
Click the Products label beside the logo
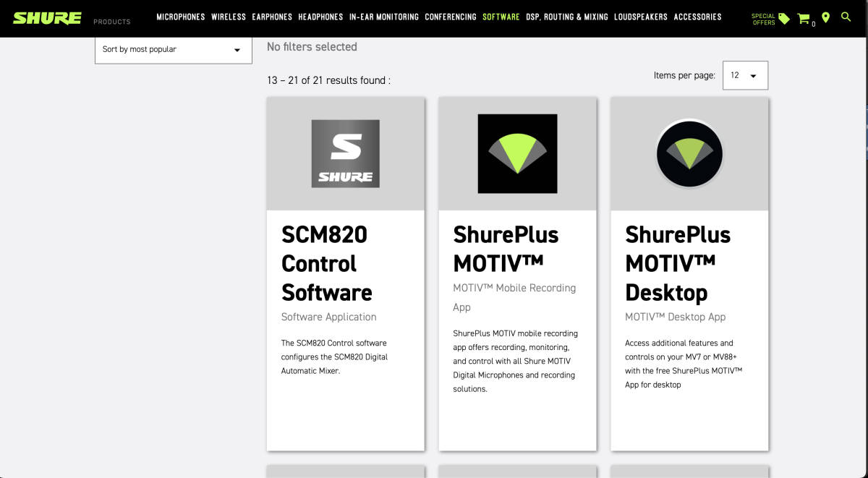pos(112,22)
